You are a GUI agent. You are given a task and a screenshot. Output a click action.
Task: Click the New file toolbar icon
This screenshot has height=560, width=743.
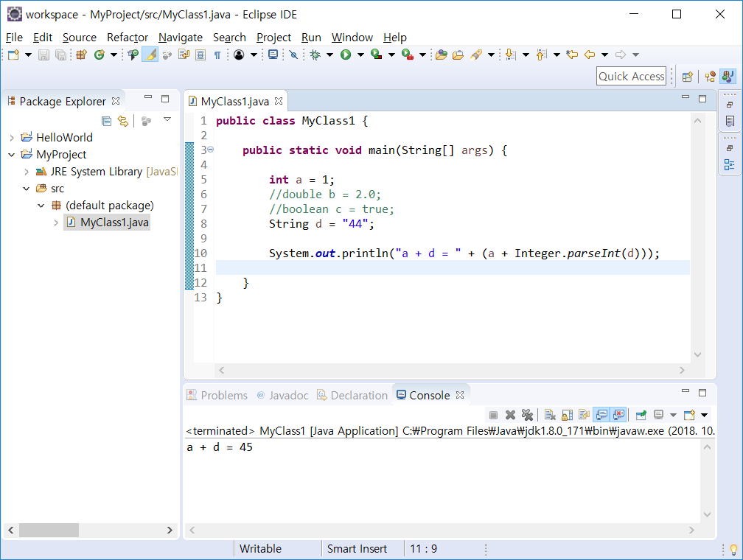tap(14, 55)
